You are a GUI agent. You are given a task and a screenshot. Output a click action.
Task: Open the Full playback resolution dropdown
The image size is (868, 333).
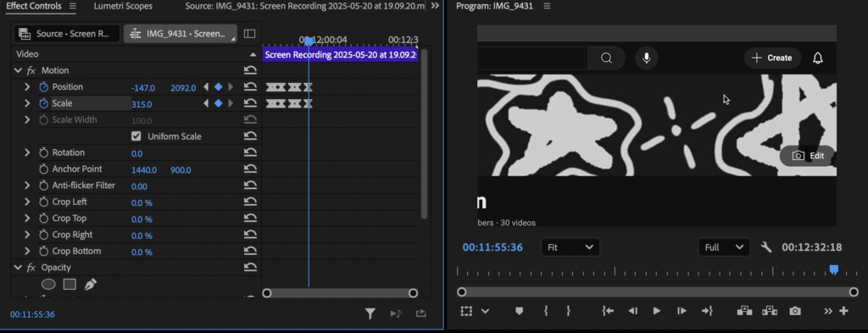[724, 247]
